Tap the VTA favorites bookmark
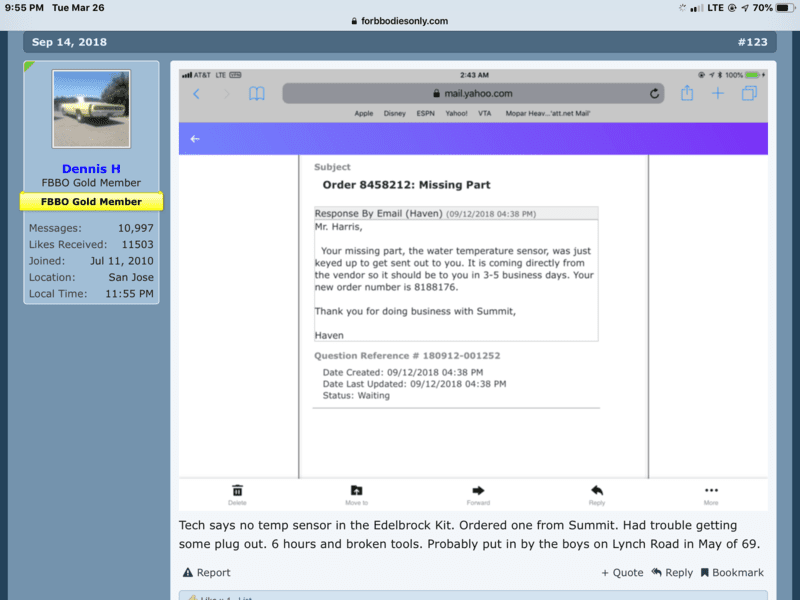Image resolution: width=800 pixels, height=600 pixels. tap(485, 113)
